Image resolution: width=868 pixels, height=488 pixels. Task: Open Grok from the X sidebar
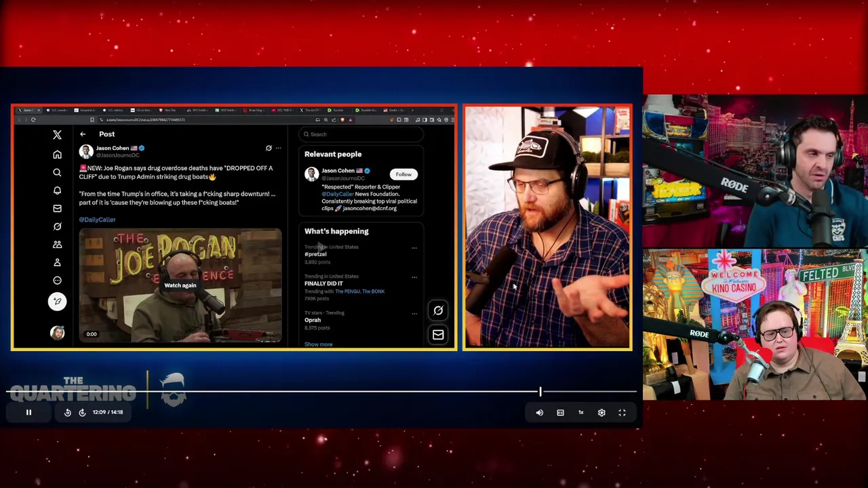(x=57, y=226)
